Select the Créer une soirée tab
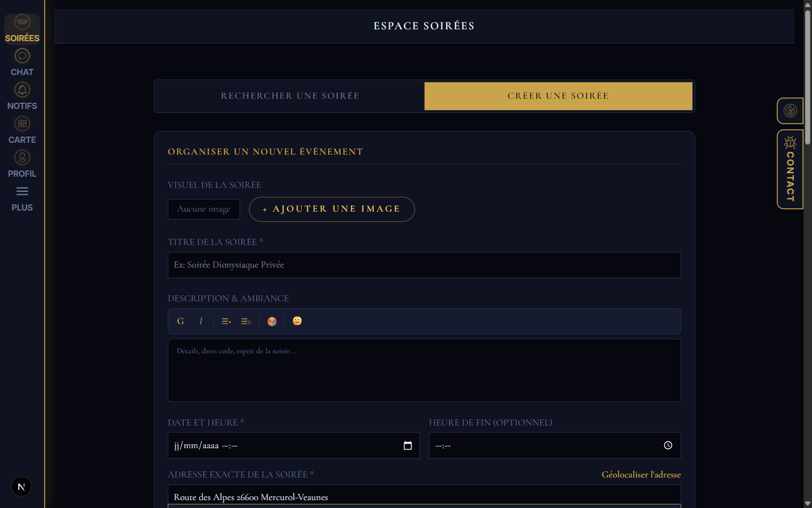The height and width of the screenshot is (508, 812). [558, 96]
